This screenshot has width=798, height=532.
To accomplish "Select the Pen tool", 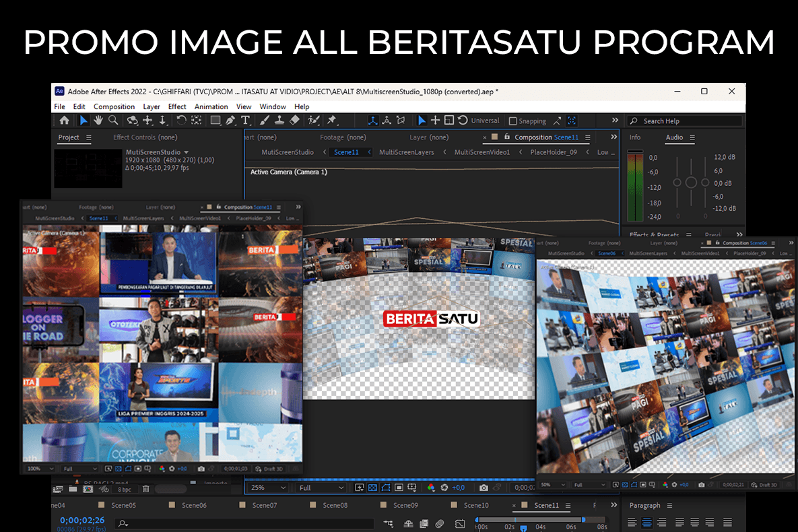I will pyautogui.click(x=230, y=121).
